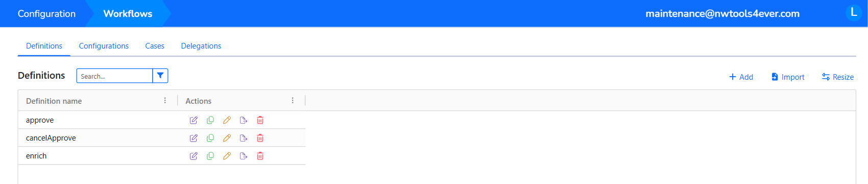Viewport: 868px width, 184px height.
Task: Open the Delegations tab
Action: [x=201, y=46]
